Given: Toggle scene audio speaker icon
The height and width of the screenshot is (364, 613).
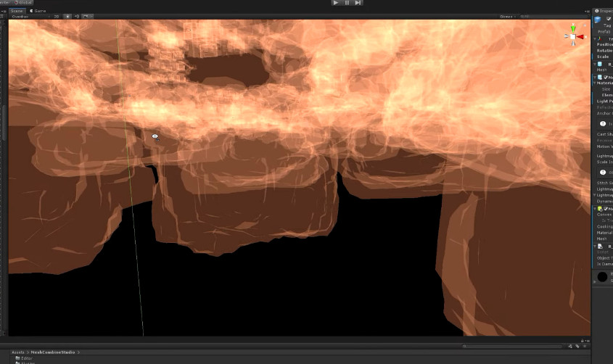Looking at the screenshot, I should coord(77,17).
